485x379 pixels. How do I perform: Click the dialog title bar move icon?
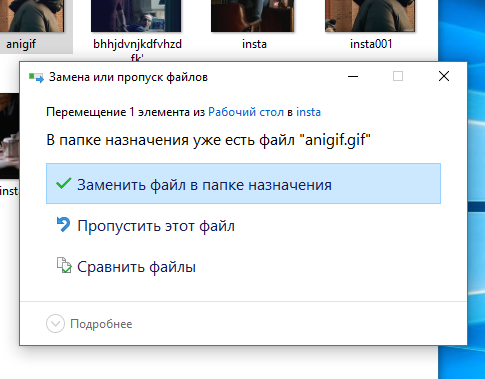[36, 77]
